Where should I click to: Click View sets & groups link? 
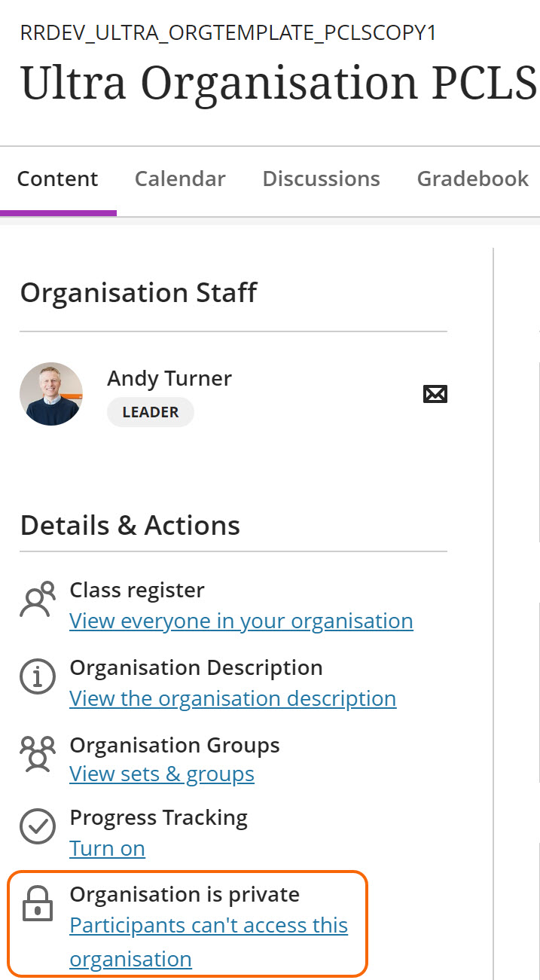click(x=162, y=774)
